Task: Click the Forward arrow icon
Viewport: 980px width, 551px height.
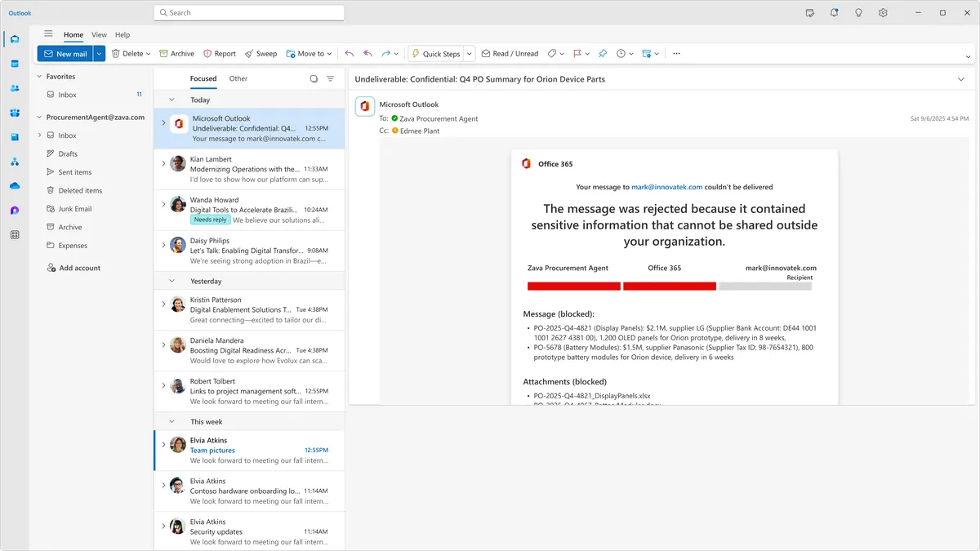Action: click(385, 54)
